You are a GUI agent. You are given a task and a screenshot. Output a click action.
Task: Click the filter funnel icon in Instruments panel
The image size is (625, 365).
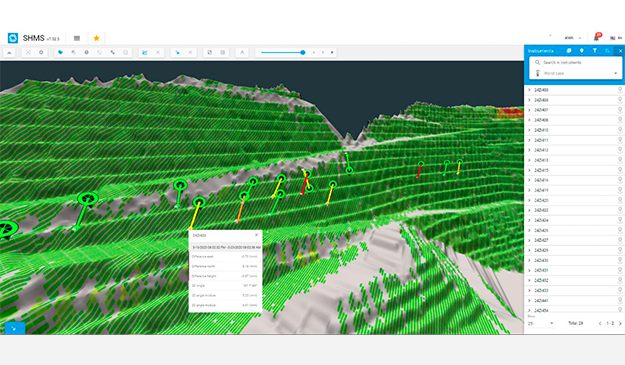coord(594,51)
